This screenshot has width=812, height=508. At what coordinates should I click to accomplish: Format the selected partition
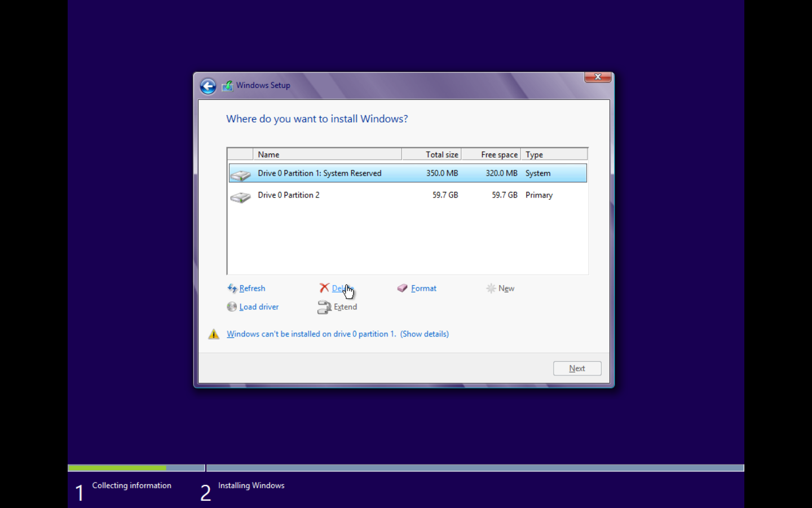(423, 288)
